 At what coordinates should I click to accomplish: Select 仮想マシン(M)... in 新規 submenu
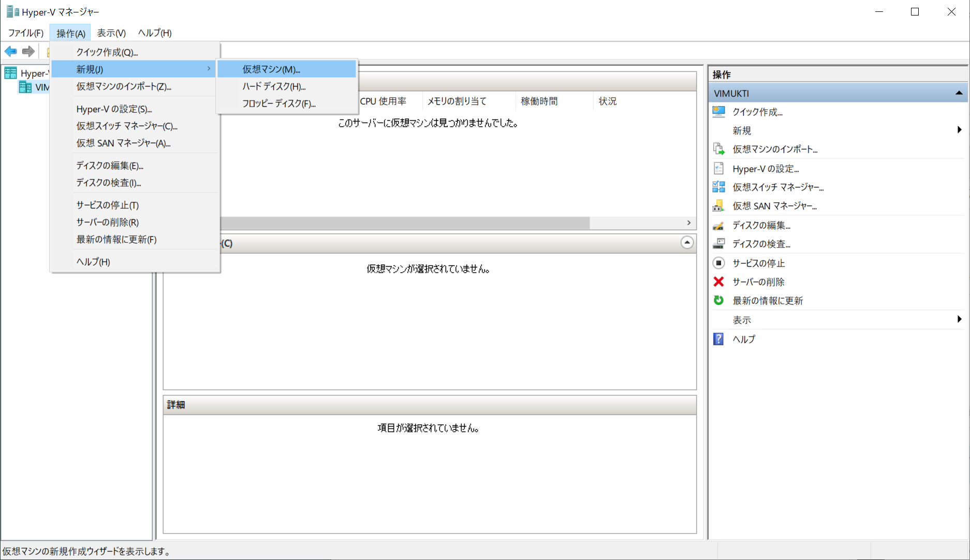[287, 69]
